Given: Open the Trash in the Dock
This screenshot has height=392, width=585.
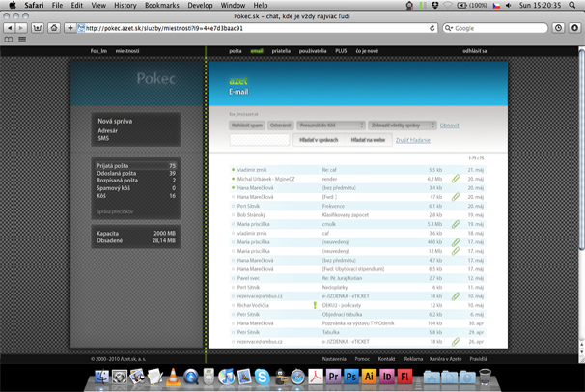Looking at the screenshot, I should point(483,378).
